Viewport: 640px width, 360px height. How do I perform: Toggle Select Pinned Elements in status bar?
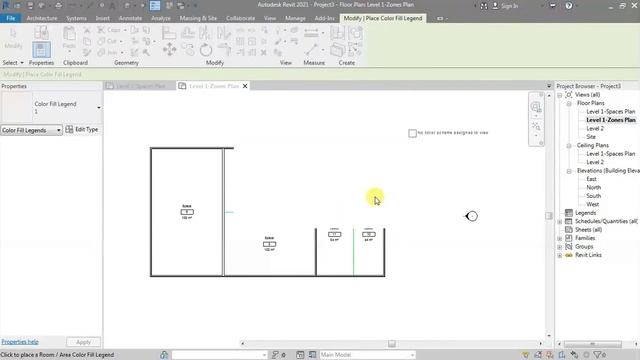(x=550, y=355)
